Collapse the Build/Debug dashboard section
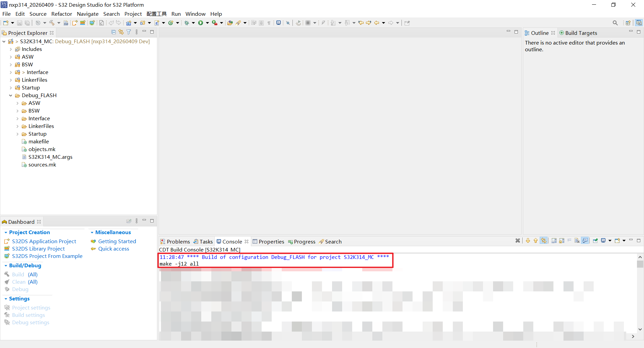 6,266
